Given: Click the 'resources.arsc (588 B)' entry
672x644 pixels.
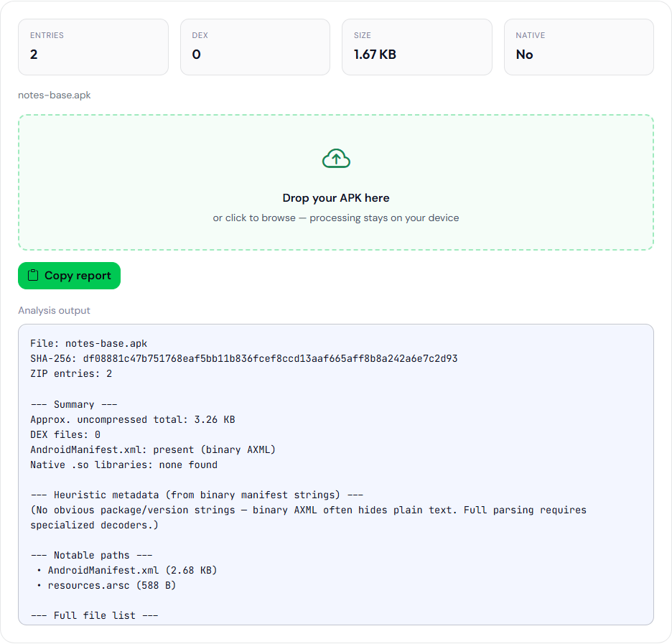Looking at the screenshot, I should click(x=112, y=585).
